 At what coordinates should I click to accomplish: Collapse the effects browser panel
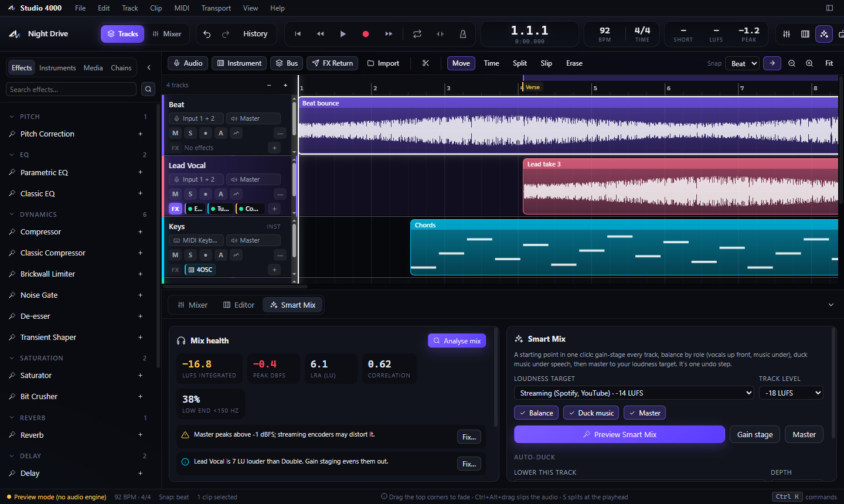coord(149,67)
